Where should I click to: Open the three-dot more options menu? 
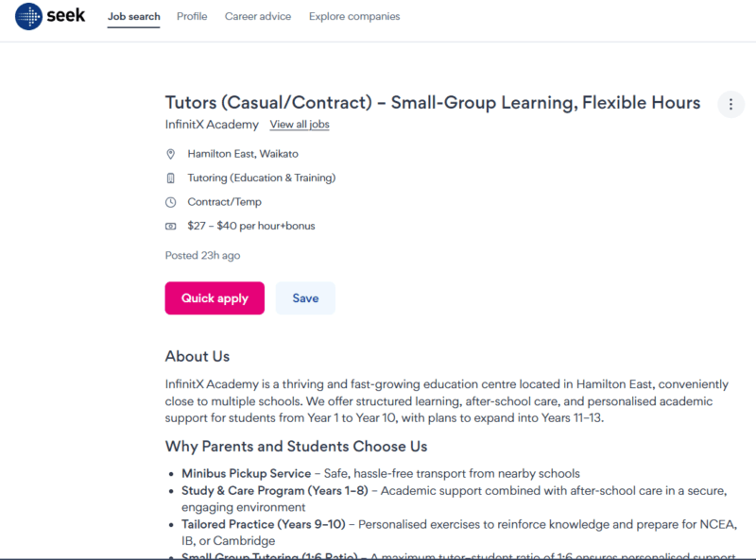pos(730,104)
